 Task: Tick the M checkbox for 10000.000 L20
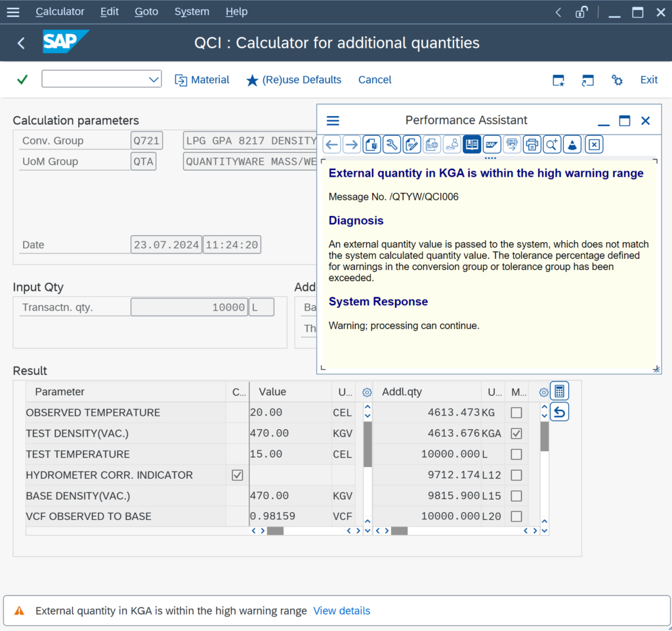(x=516, y=517)
